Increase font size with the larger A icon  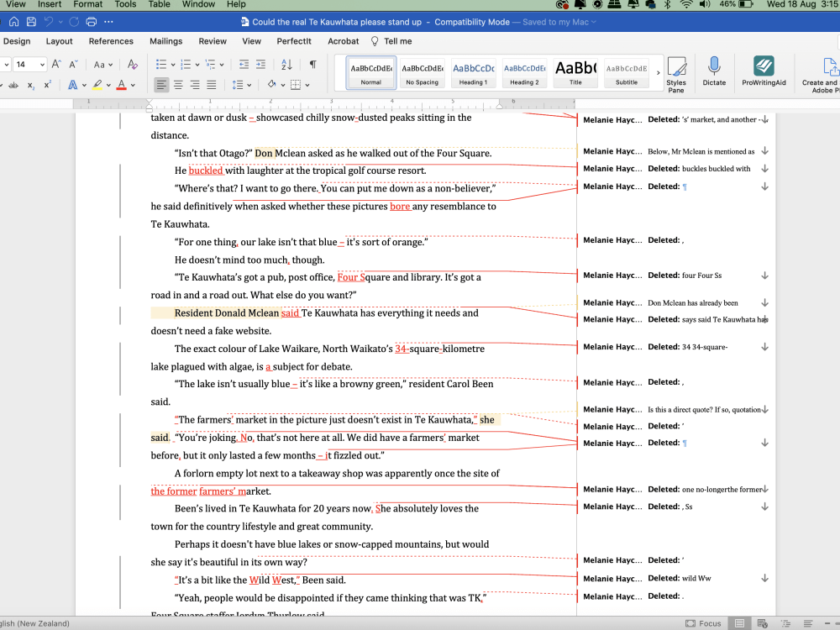click(x=56, y=65)
